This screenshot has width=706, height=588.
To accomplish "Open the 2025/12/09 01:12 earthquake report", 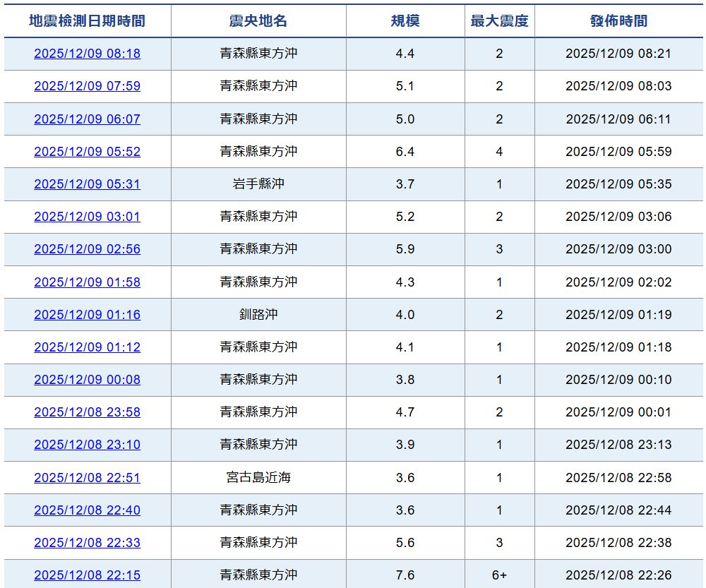I will (88, 347).
